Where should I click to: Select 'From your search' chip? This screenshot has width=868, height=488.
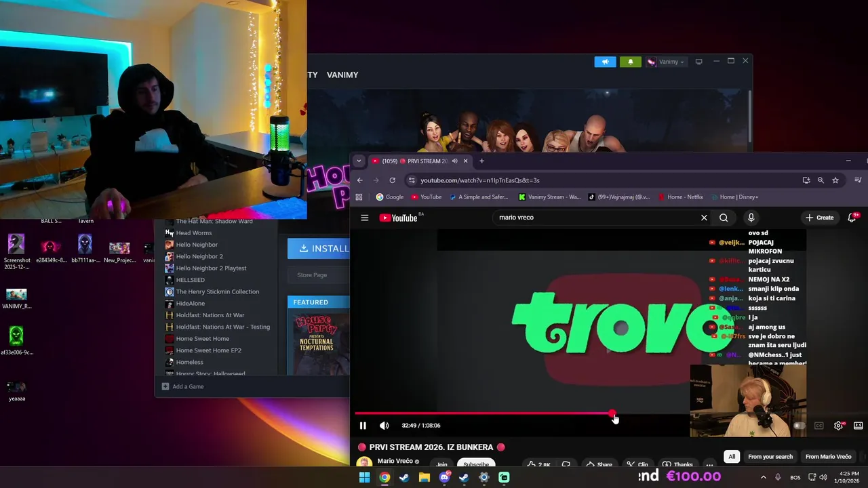click(770, 457)
